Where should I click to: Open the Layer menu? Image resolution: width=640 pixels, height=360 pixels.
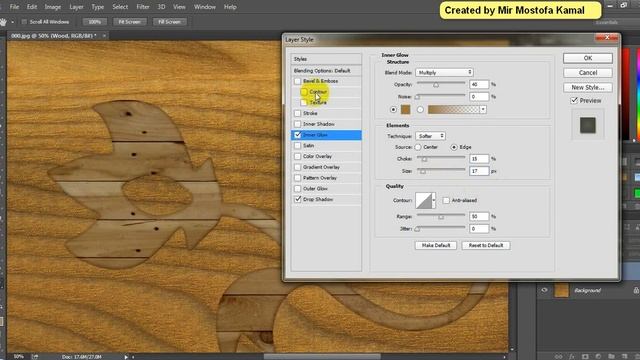76,7
